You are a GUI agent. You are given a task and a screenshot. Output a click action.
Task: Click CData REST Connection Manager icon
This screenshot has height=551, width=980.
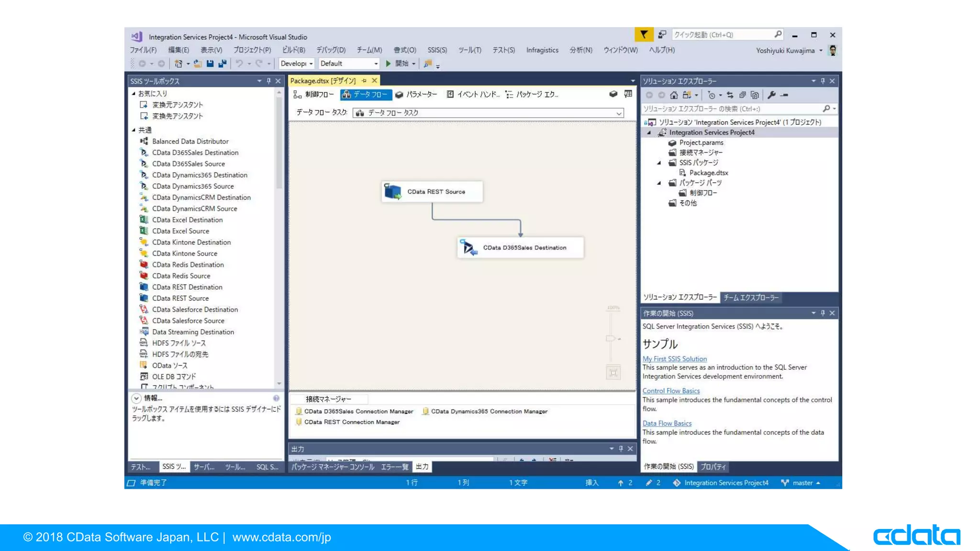pos(299,422)
